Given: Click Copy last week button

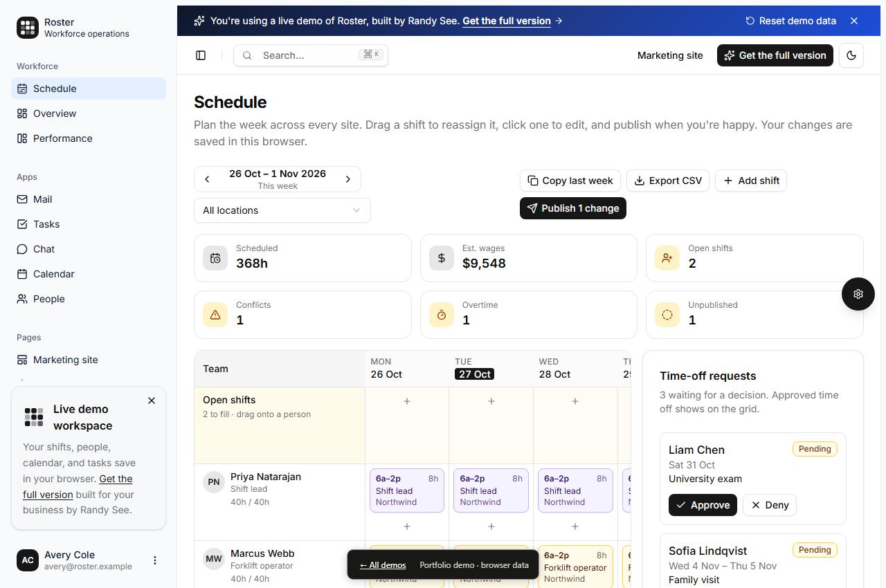Looking at the screenshot, I should coord(570,181).
